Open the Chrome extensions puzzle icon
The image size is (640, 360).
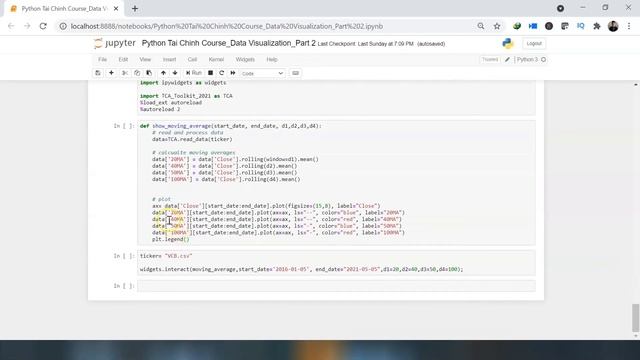pyautogui.click(x=597, y=26)
